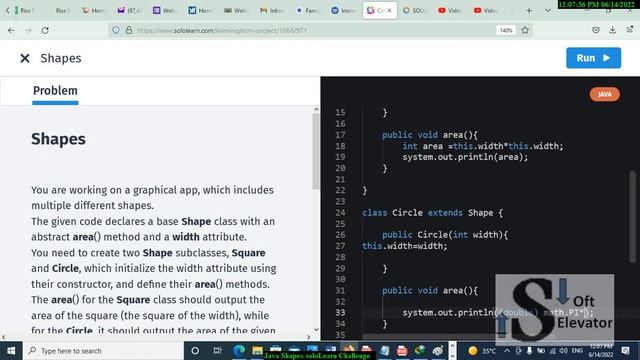Switch to the (67,4 mail tab
Screen dimensions: 640x360
(x=129, y=11)
